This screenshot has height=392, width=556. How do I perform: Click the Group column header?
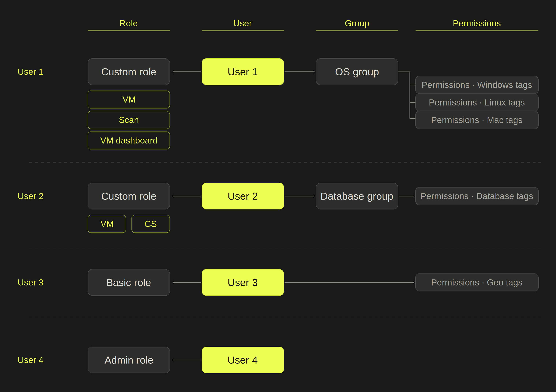click(x=357, y=23)
